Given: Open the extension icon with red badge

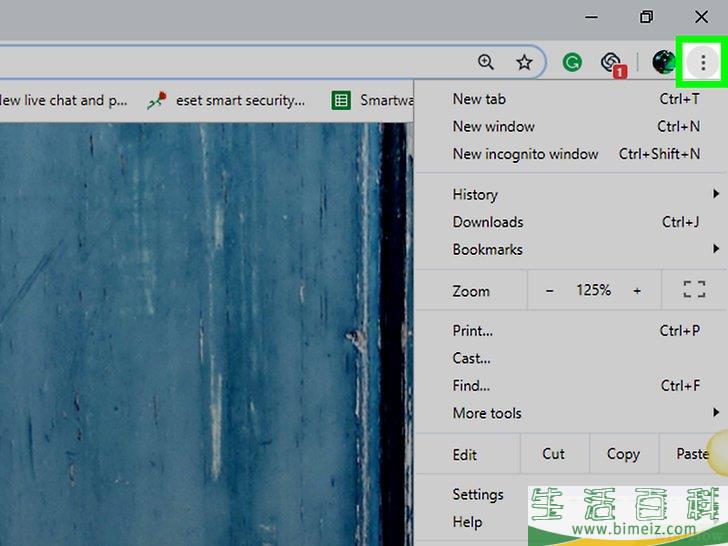Looking at the screenshot, I should 612,64.
